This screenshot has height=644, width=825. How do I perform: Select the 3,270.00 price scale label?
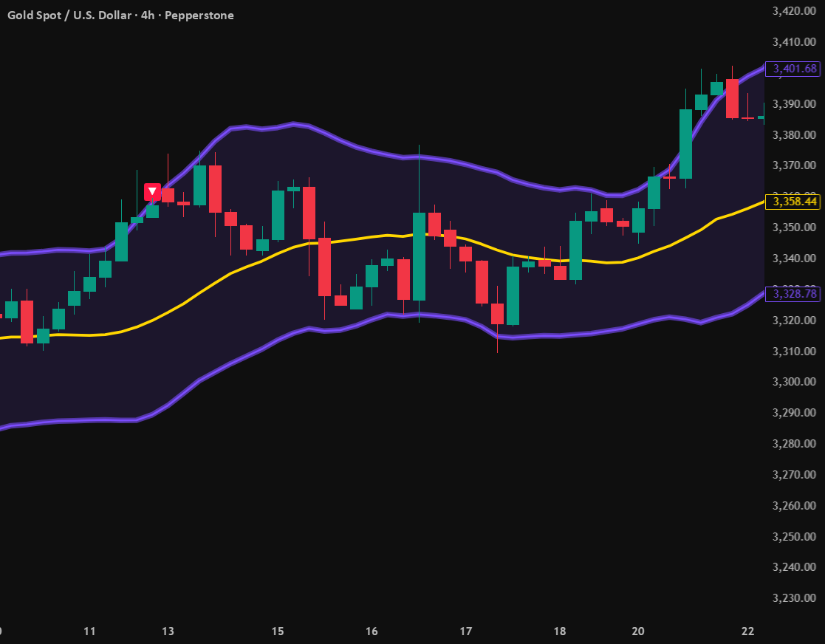click(794, 475)
